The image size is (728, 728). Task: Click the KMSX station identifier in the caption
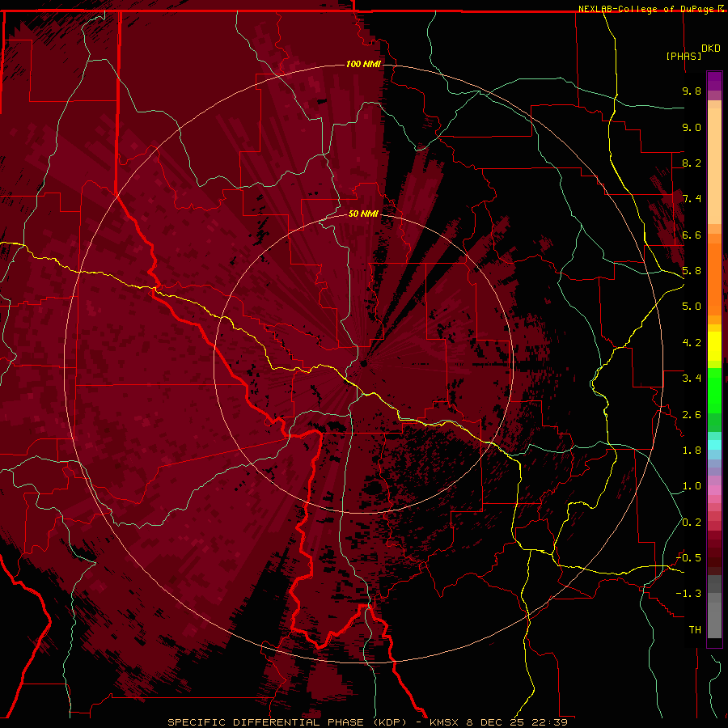point(443,722)
